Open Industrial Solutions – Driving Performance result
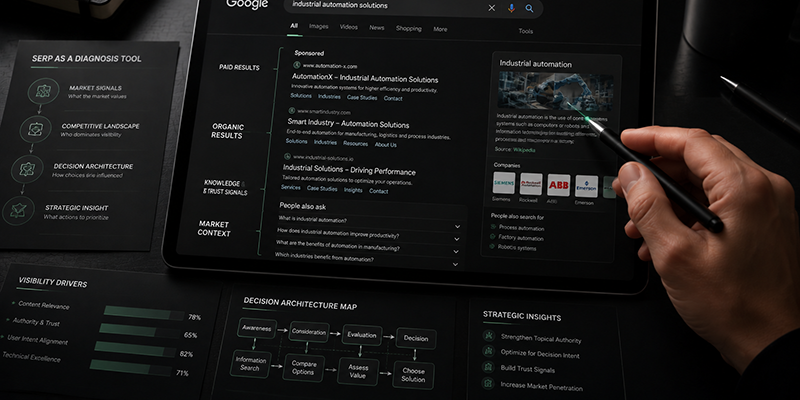 point(349,170)
